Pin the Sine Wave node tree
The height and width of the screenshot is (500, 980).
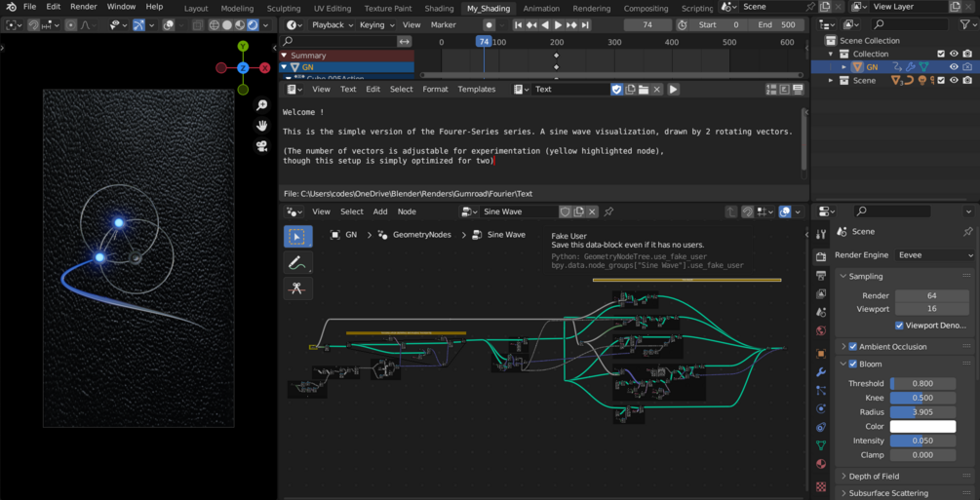click(608, 212)
